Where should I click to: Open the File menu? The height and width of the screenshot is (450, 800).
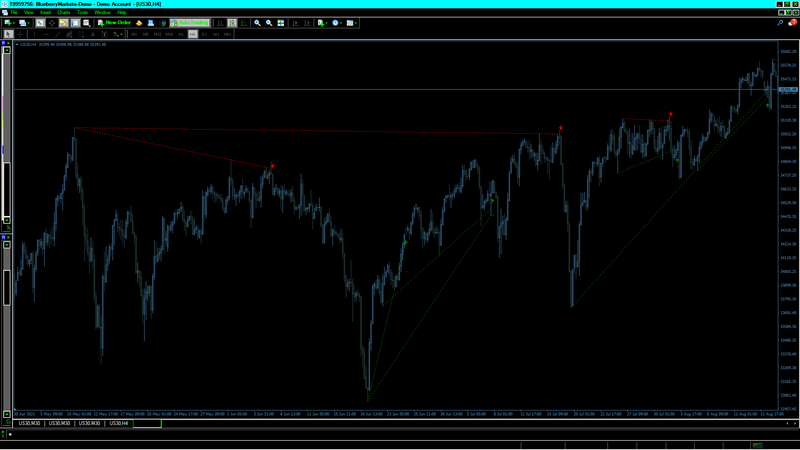tap(14, 12)
